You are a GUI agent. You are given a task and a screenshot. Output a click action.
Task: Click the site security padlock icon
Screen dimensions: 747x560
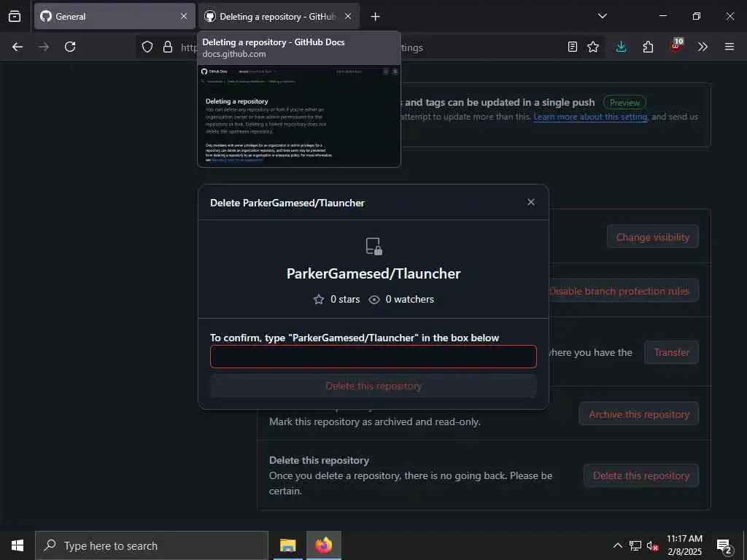(x=168, y=47)
